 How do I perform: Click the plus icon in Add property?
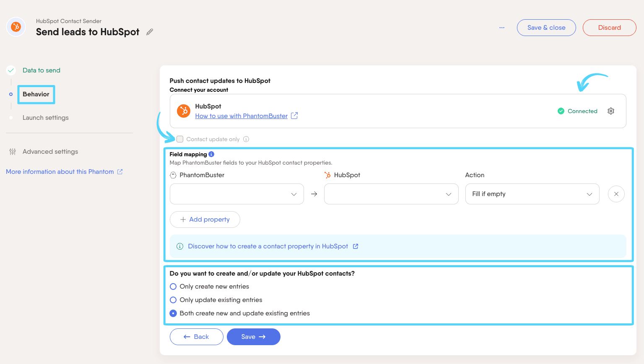(183, 219)
